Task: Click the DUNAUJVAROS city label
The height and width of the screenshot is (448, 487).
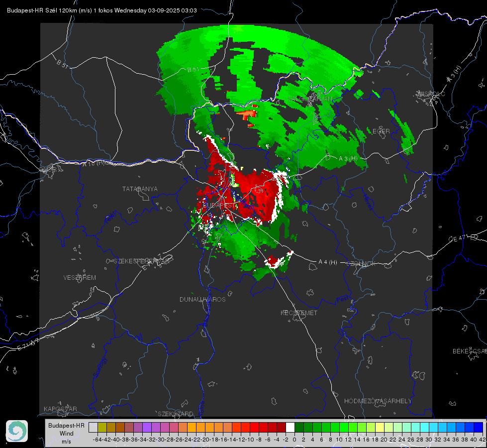Action: point(202,299)
